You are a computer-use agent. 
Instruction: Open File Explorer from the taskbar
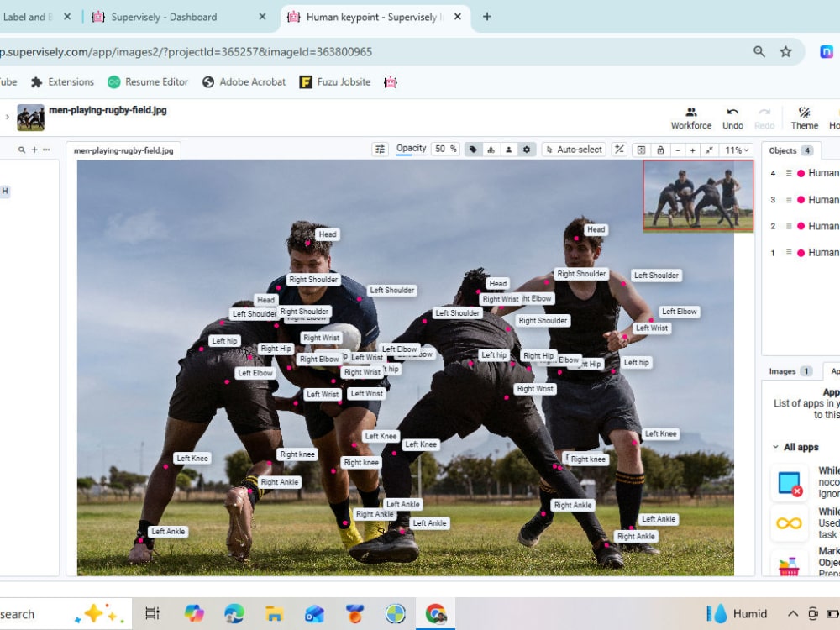(275, 613)
